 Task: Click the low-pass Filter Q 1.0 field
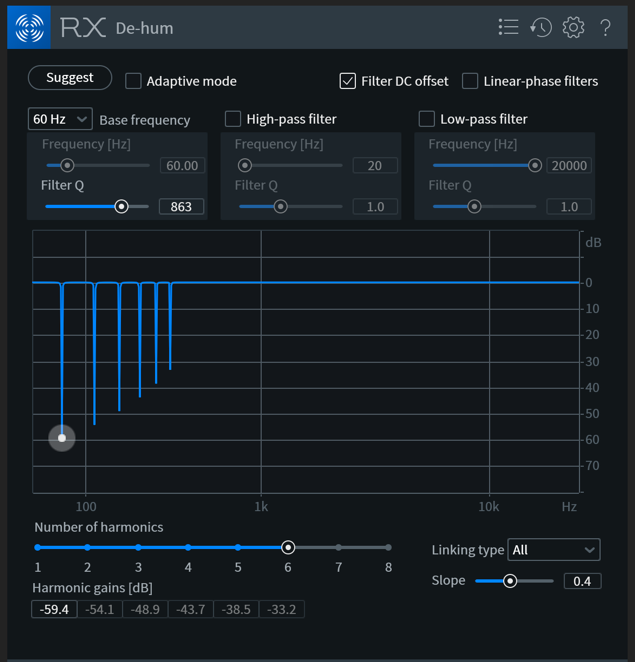569,206
